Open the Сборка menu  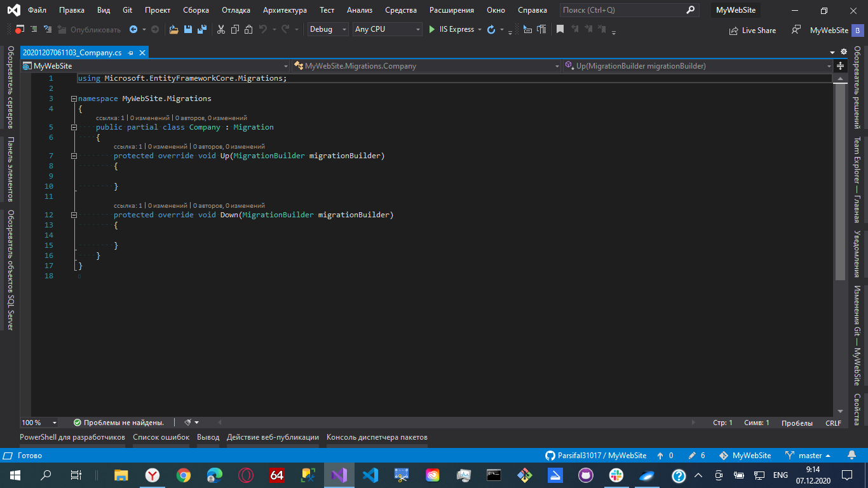[x=196, y=10]
